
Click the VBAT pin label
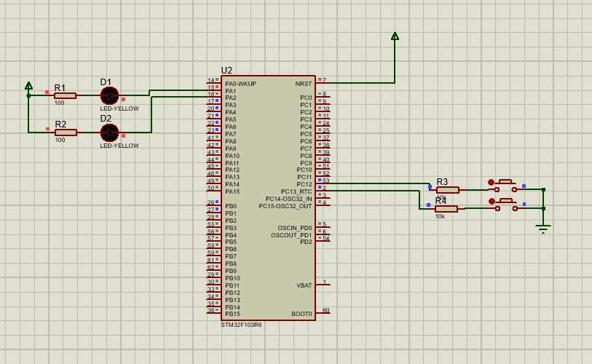pyautogui.click(x=304, y=285)
